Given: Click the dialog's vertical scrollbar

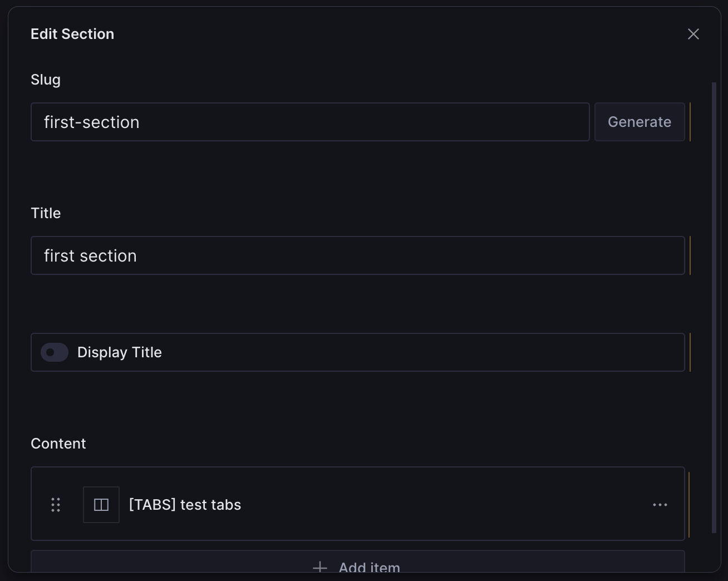Looking at the screenshot, I should 714,308.
